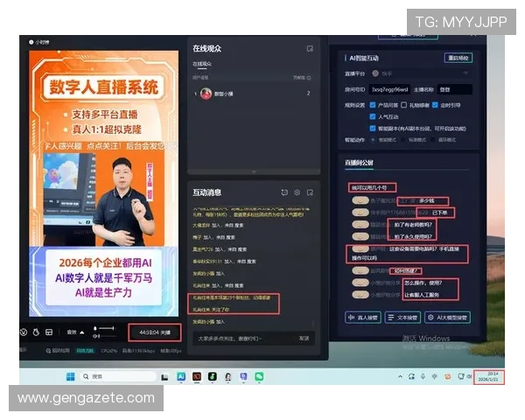This screenshot has height=420, width=525.
Task: Select audience member 数智小播 row
Action: (254, 94)
